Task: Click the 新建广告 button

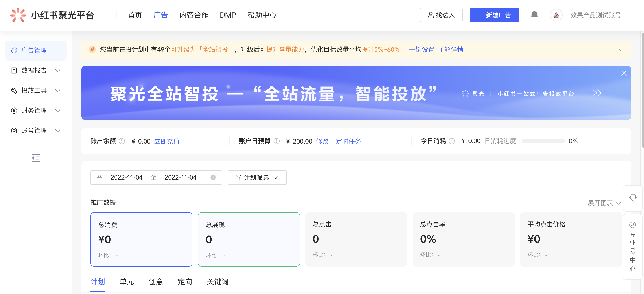Action: coord(494,15)
